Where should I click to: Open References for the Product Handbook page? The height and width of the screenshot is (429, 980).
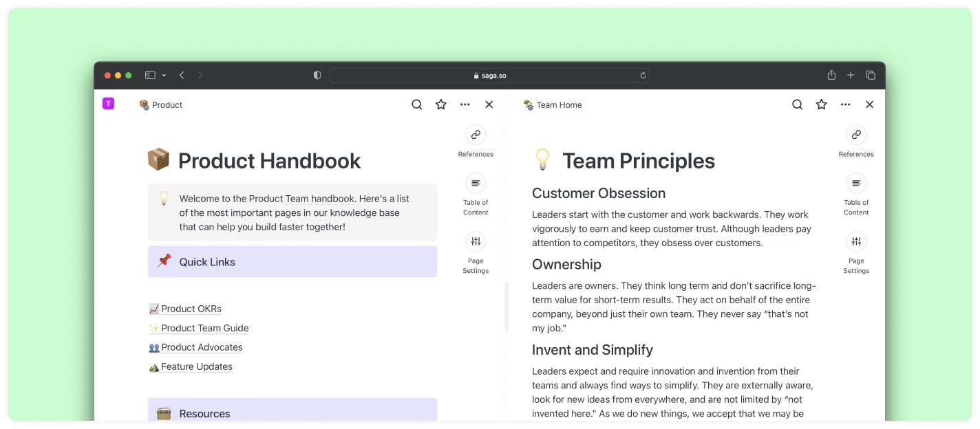tap(476, 135)
